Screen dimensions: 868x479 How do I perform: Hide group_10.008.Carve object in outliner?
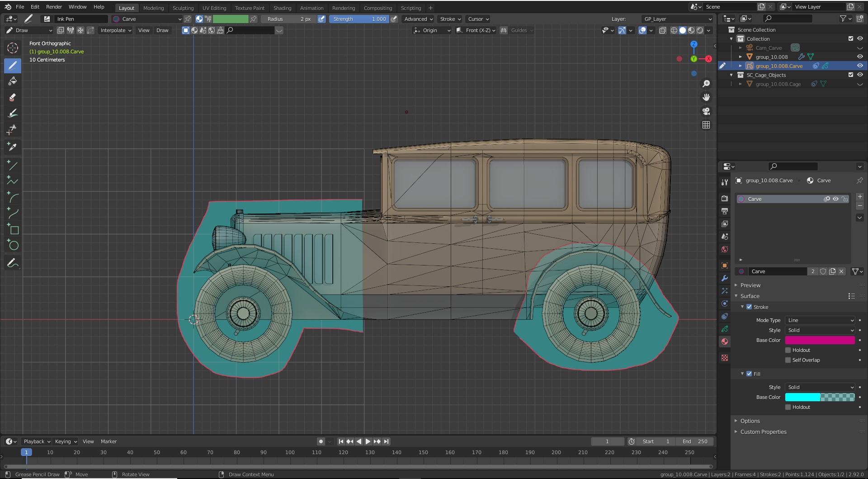860,66
